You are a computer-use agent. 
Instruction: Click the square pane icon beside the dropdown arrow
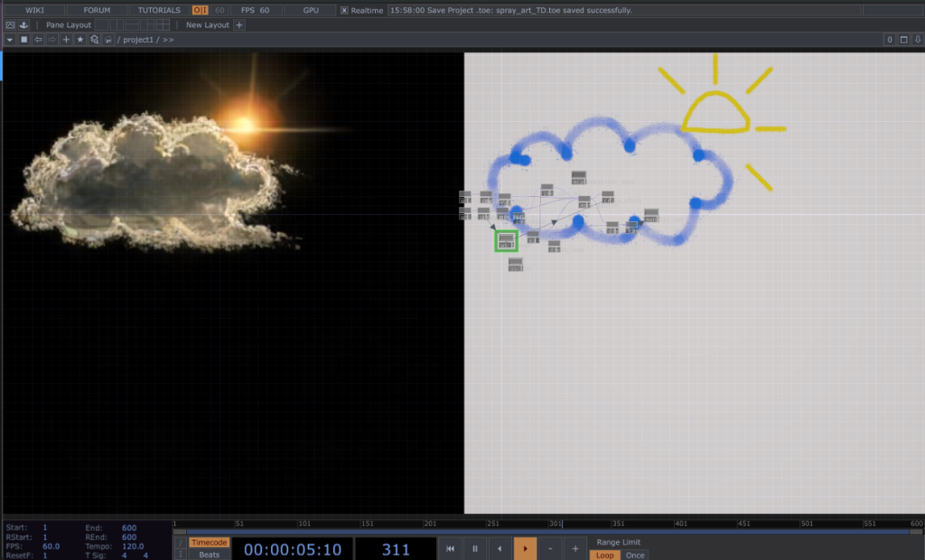tap(24, 40)
